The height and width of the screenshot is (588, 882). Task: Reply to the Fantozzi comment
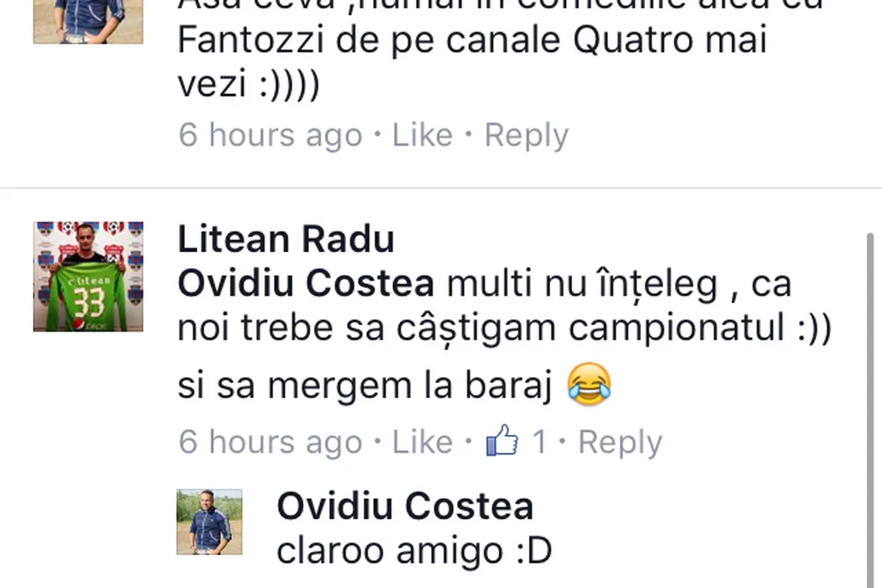[527, 135]
